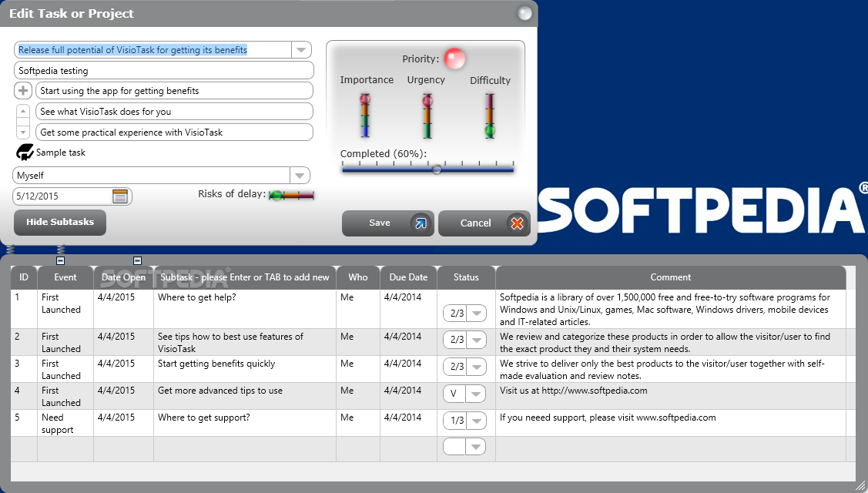This screenshot has height=493, width=868.
Task: Click the round dialog close orb
Action: [x=524, y=13]
